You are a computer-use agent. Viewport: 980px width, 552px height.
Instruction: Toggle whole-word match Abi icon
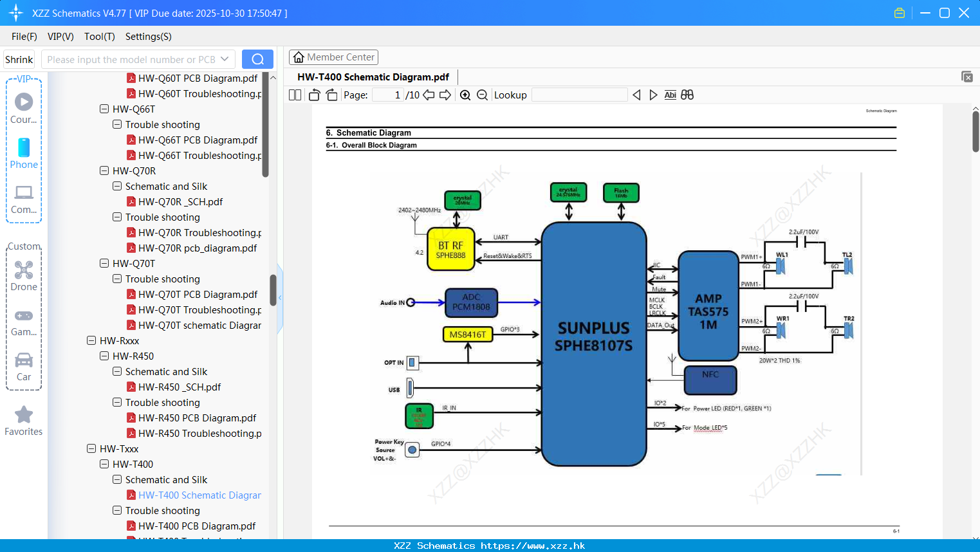tap(670, 95)
